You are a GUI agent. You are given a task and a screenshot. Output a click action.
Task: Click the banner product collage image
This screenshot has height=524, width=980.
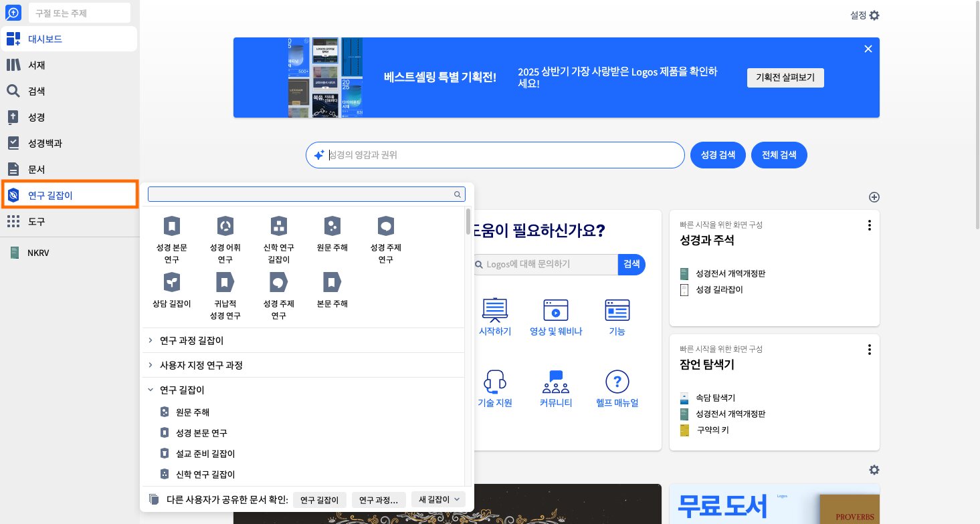[x=325, y=78]
